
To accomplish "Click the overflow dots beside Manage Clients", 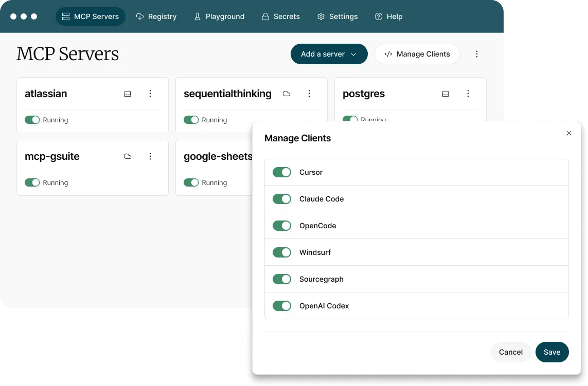I will (477, 53).
